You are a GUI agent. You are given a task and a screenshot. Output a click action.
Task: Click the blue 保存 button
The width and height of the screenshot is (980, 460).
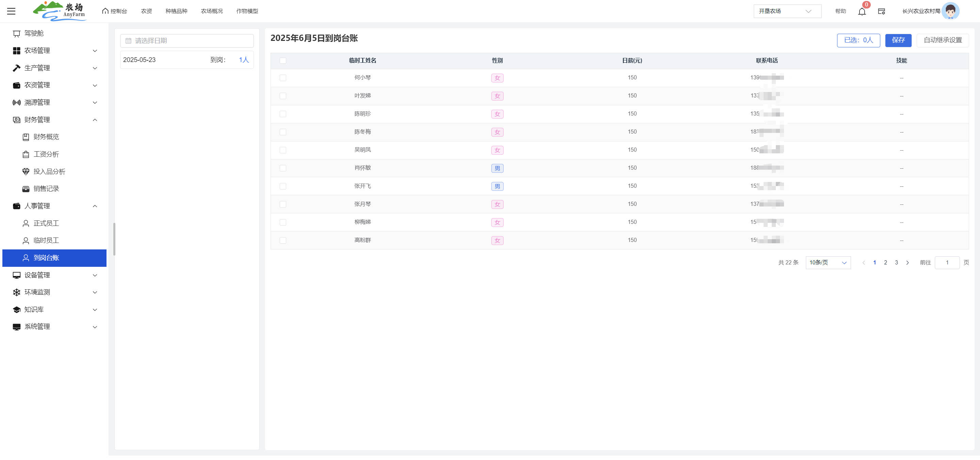coord(898,40)
